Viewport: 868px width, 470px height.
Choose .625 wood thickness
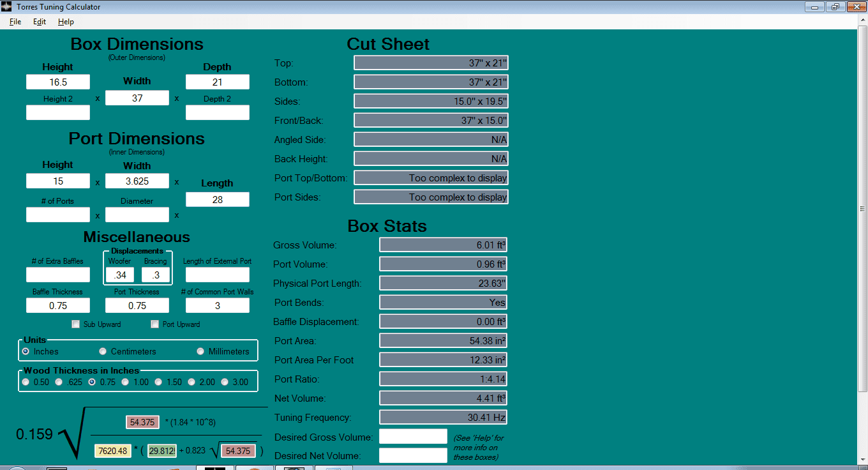59,382
